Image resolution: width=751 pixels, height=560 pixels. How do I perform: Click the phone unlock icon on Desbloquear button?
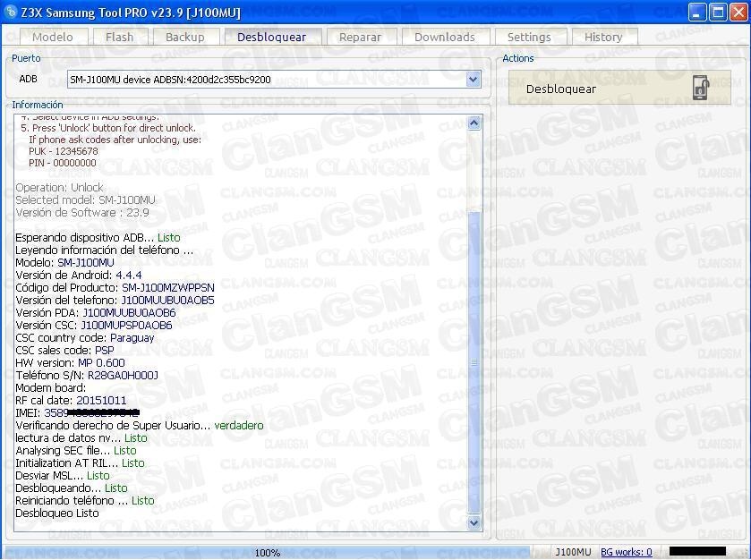coord(701,88)
